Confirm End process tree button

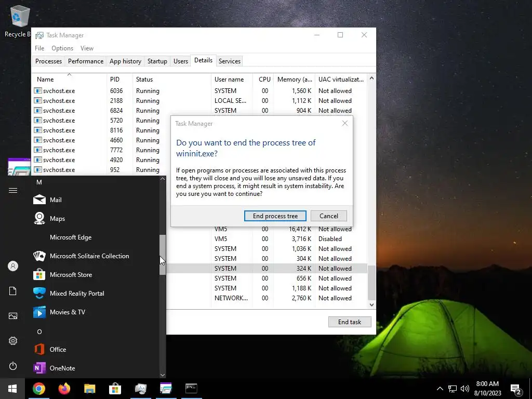275,216
